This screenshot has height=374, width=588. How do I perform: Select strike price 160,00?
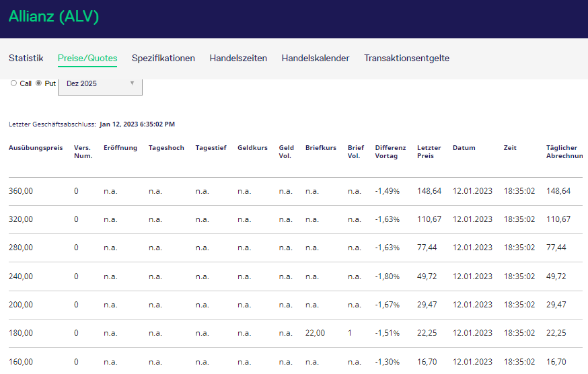[21, 362]
